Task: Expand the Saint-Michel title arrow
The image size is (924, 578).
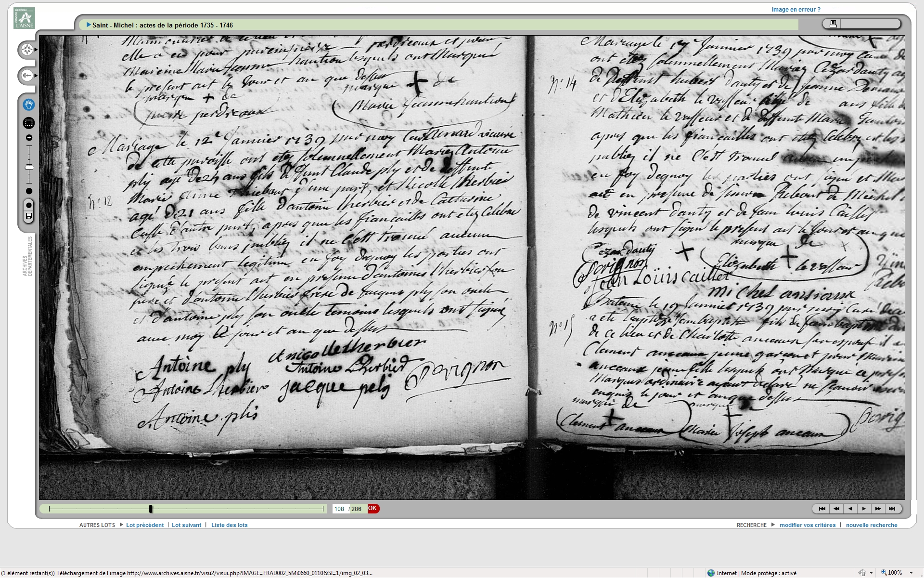Action: (89, 25)
